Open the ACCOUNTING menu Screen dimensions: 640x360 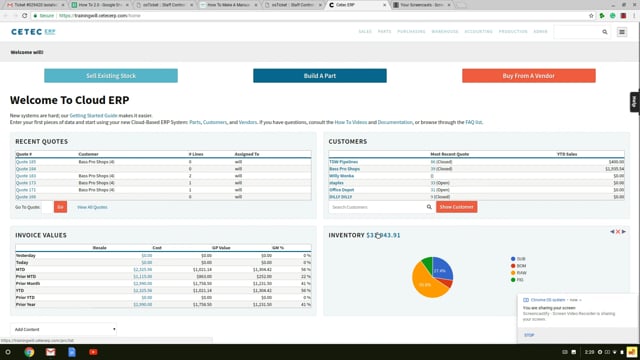tap(478, 31)
